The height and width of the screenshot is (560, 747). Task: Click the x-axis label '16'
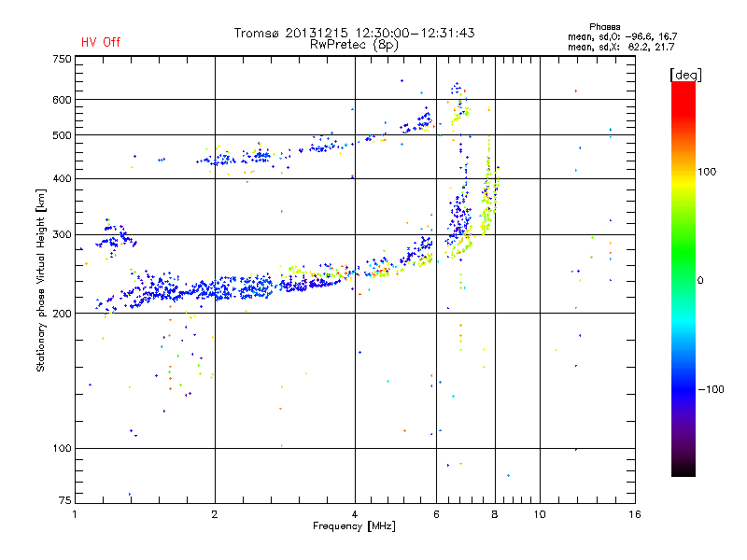pyautogui.click(x=635, y=514)
